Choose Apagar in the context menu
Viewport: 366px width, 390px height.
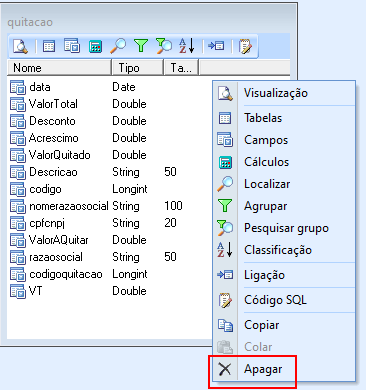pyautogui.click(x=284, y=369)
